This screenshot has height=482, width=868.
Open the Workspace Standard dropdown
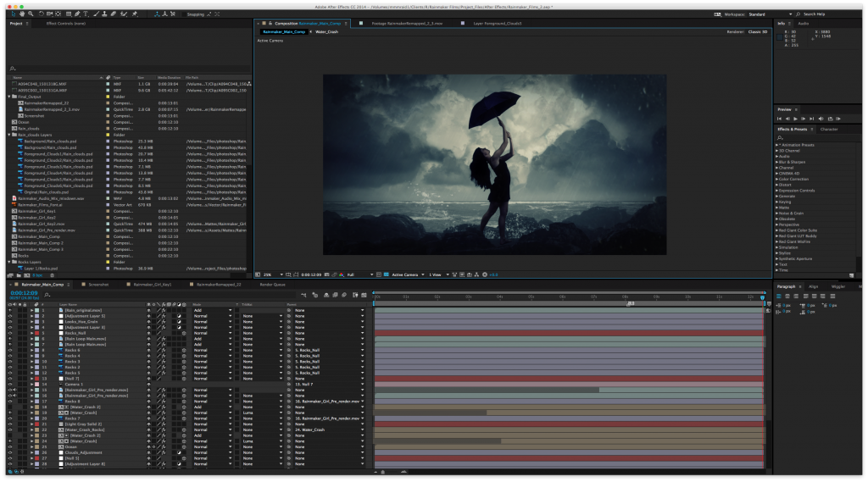tap(771, 14)
